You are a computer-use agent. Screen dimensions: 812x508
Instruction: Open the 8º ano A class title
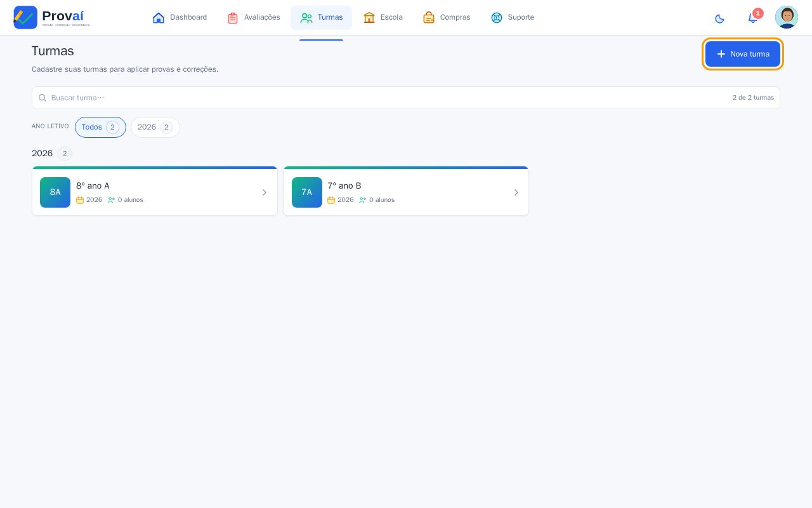[x=93, y=185]
